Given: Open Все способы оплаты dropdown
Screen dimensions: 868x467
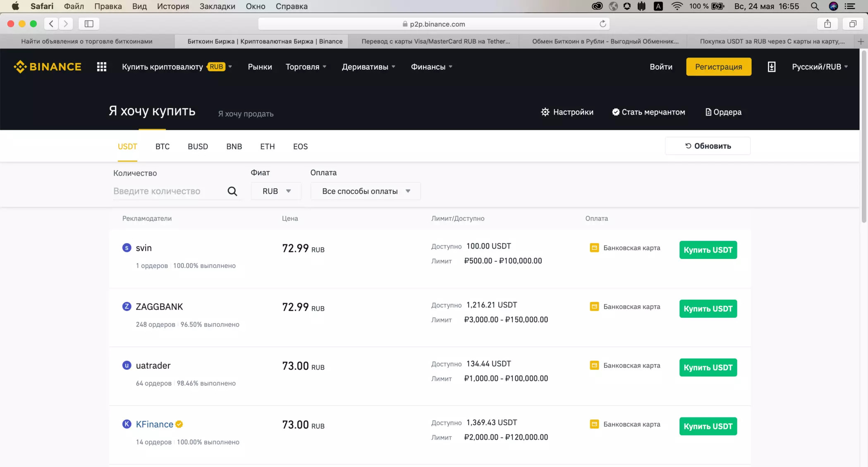Looking at the screenshot, I should click(366, 191).
